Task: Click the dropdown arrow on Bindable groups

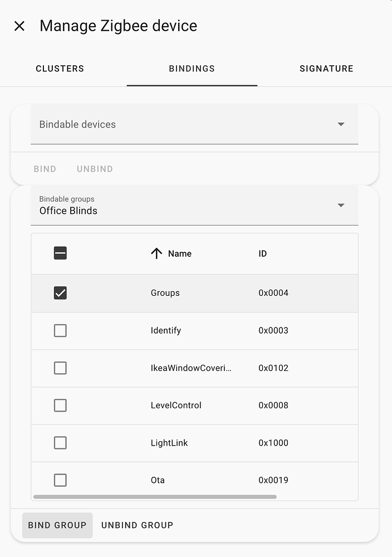Action: click(x=340, y=205)
